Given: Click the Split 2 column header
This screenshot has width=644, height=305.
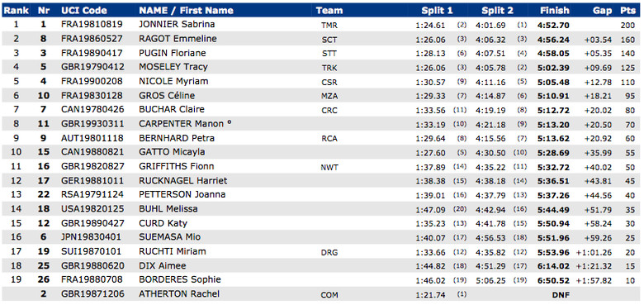Looking at the screenshot, I should pyautogui.click(x=497, y=10).
